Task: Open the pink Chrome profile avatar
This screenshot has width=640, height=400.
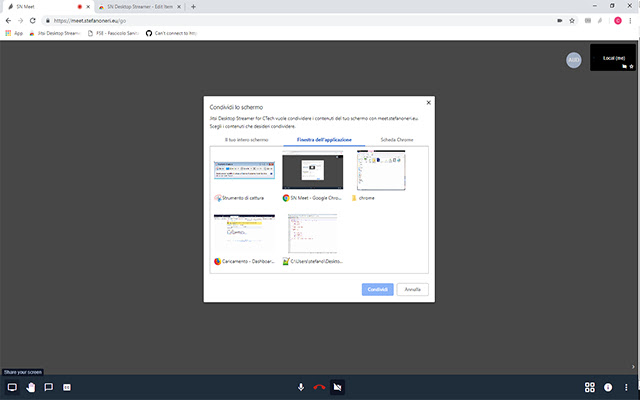Action: click(618, 20)
